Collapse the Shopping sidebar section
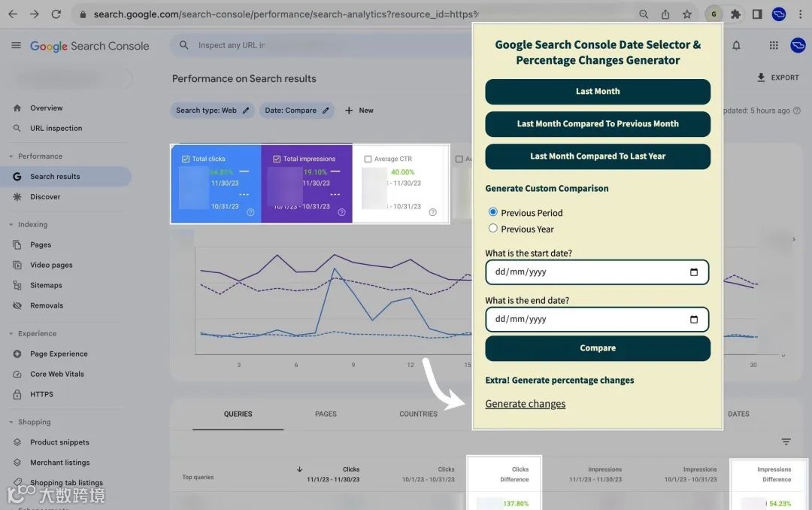 pyautogui.click(x=11, y=422)
